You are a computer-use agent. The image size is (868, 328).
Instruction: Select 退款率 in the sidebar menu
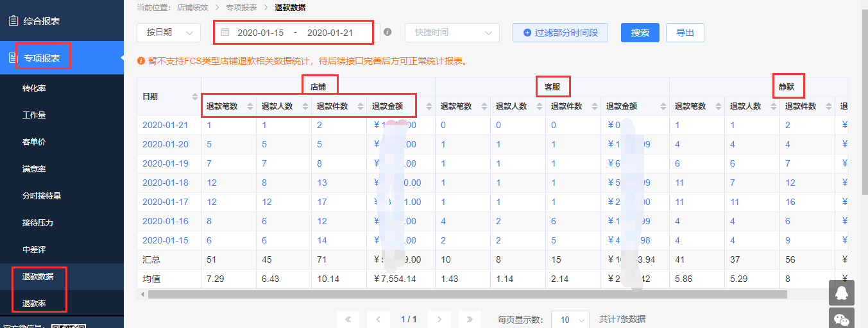pos(34,304)
